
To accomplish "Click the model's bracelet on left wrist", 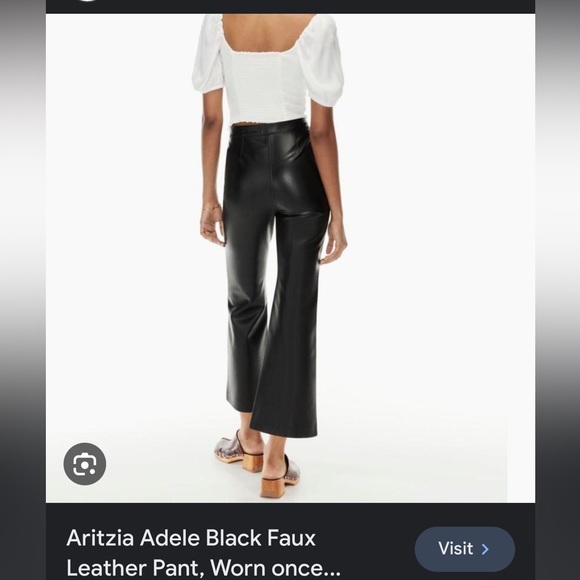I will 212,208.
